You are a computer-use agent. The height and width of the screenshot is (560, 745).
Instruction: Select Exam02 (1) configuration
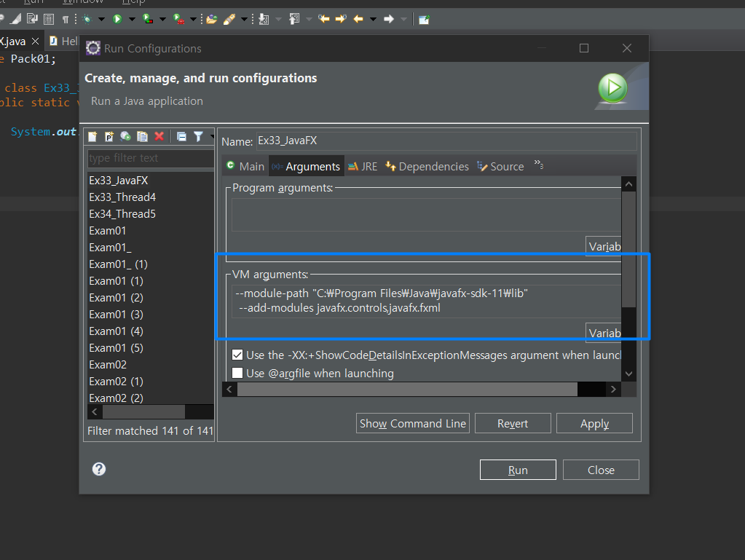click(x=116, y=382)
